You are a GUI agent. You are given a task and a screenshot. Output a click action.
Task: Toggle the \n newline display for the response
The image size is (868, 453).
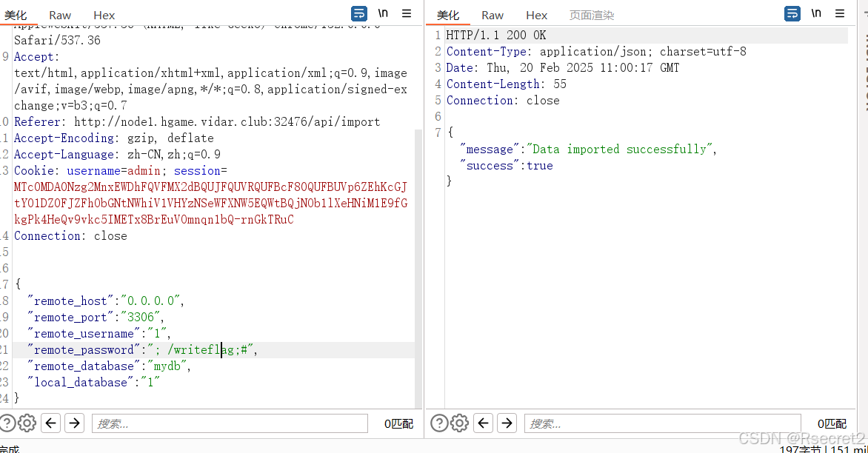(816, 13)
